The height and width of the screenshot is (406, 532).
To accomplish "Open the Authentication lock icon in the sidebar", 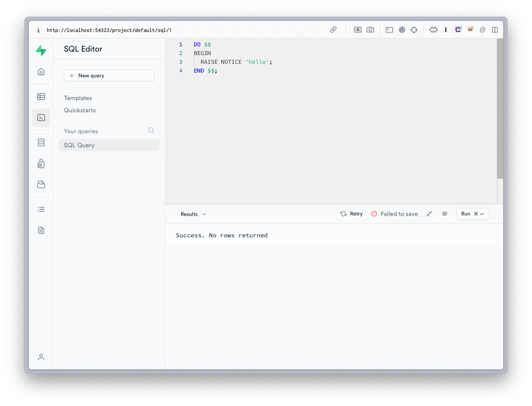I will (41, 163).
